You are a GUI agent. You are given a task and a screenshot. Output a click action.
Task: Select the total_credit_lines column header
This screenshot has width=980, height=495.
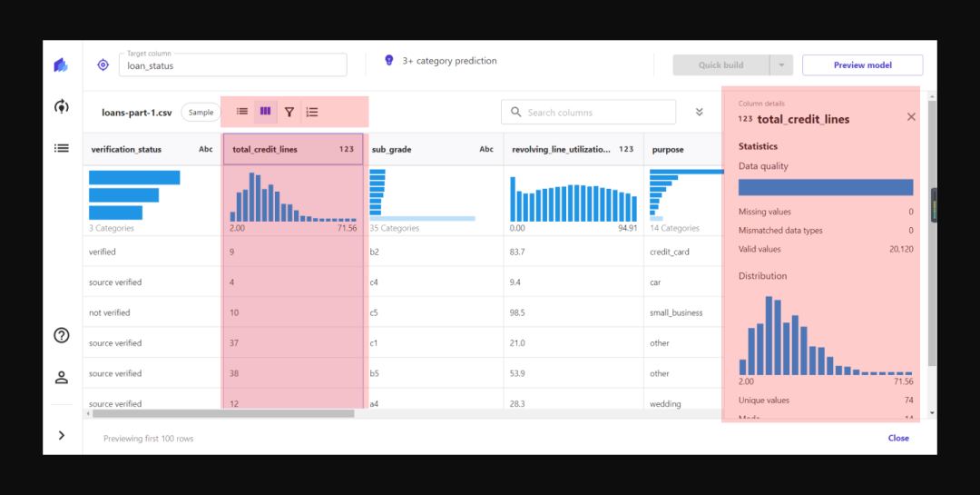coord(293,149)
